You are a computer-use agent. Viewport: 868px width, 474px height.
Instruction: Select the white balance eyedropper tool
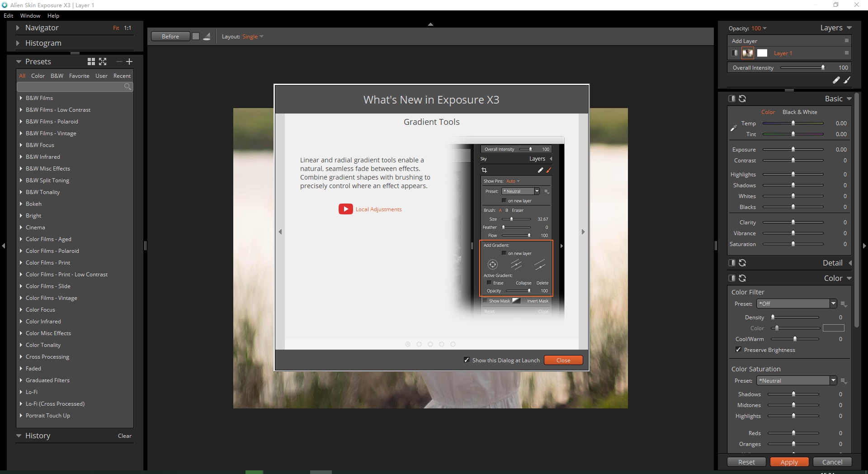pos(733,128)
